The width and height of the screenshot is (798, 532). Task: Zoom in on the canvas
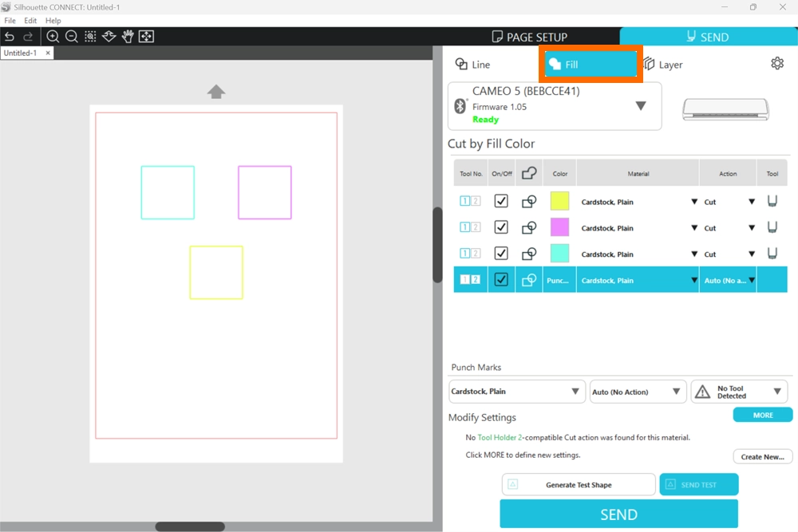click(53, 37)
